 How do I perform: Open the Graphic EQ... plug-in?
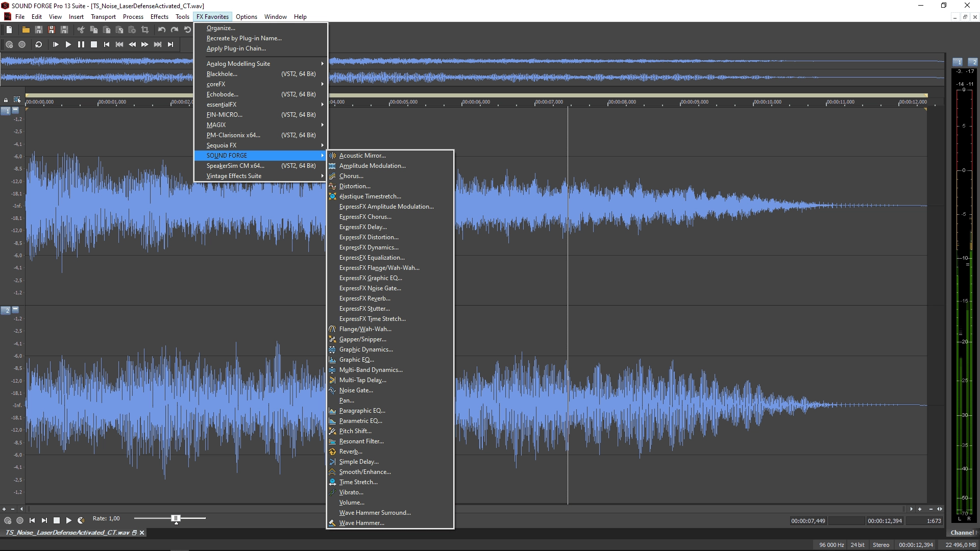pos(390,360)
